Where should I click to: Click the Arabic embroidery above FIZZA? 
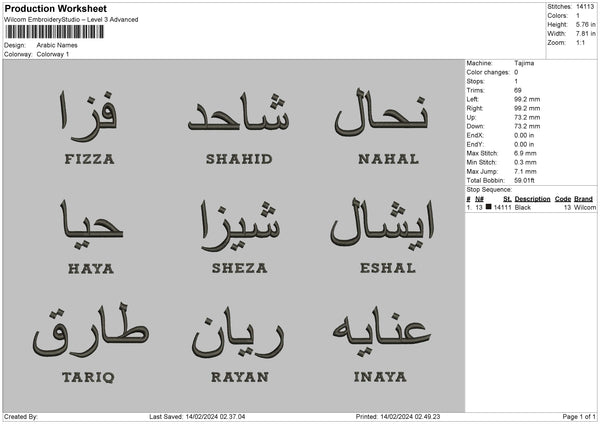pos(88,116)
